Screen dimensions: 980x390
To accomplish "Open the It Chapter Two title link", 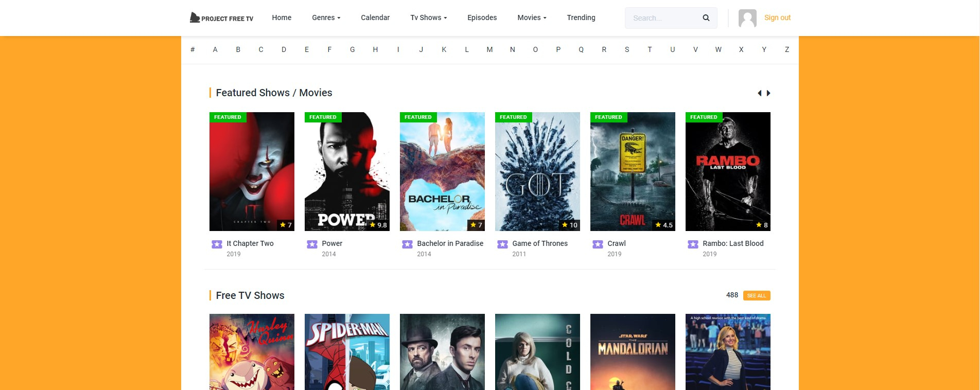I will click(250, 243).
